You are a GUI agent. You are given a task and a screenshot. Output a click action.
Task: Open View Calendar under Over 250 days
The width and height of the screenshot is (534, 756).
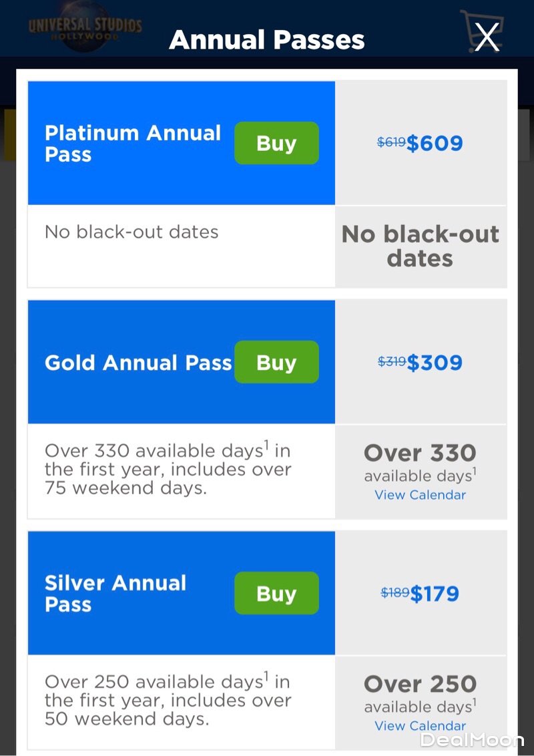[420, 725]
